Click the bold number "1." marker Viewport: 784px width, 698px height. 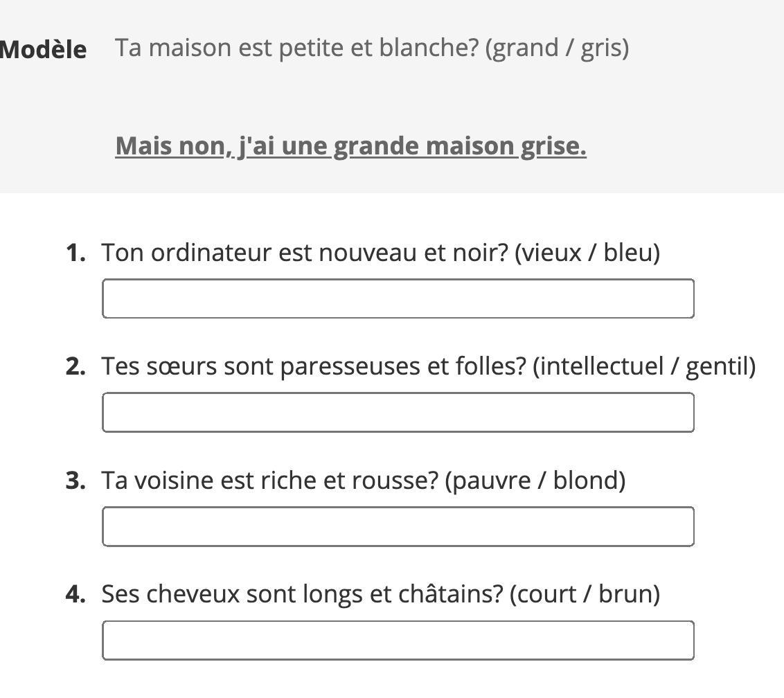click(x=75, y=253)
